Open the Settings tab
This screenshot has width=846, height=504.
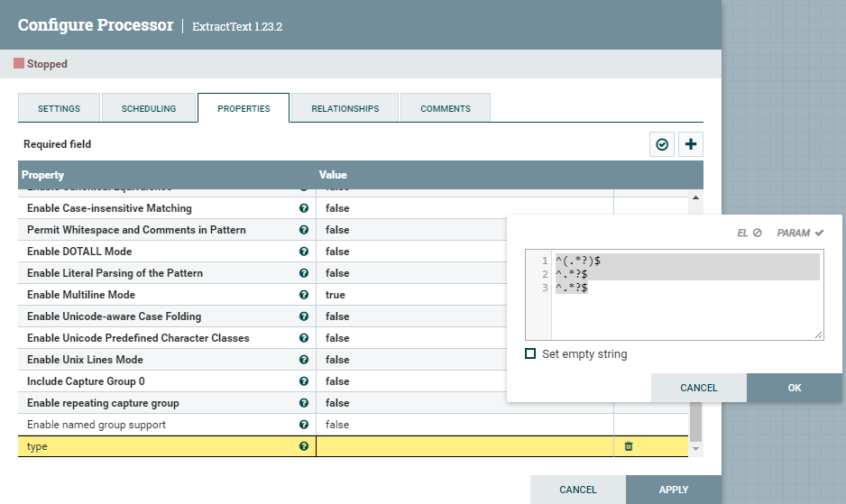click(59, 108)
